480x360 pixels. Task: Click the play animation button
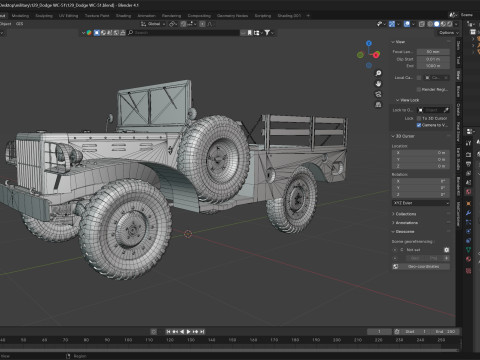[x=188, y=332]
